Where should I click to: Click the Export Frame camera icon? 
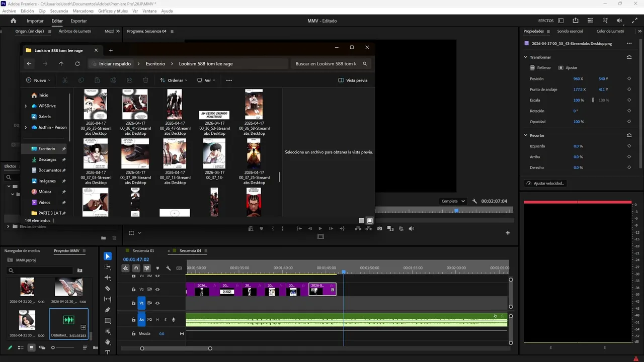[379, 228]
